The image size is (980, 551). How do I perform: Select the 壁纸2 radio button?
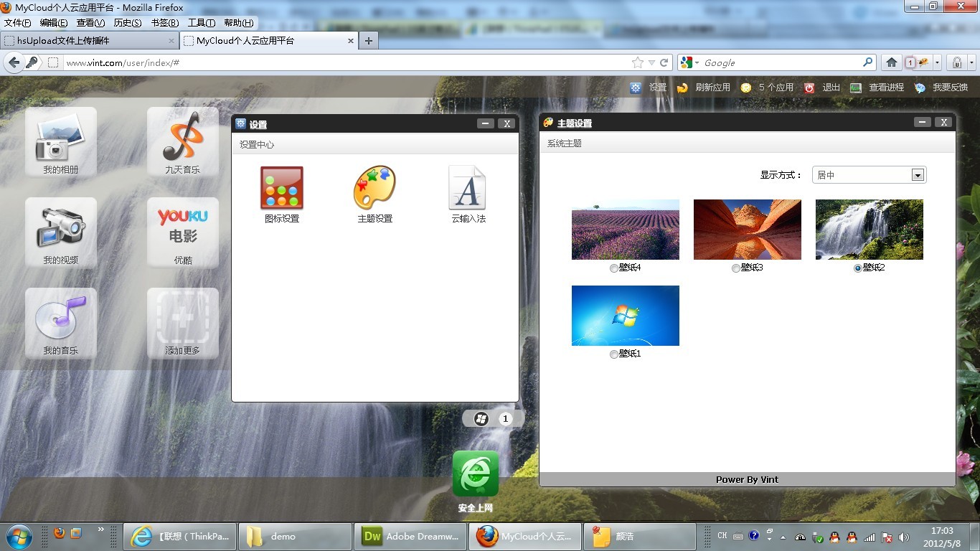[857, 268]
